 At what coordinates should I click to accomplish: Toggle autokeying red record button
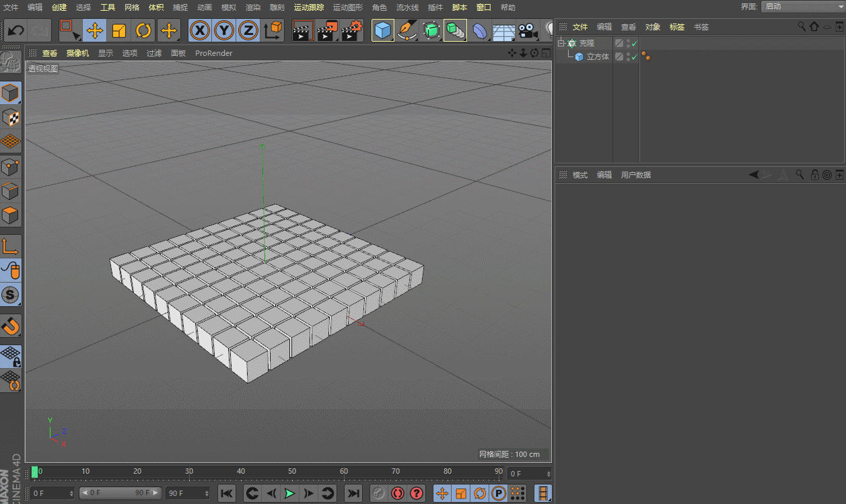tap(398, 493)
